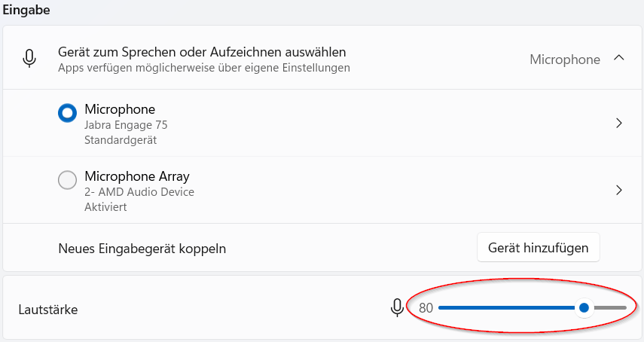644x342 pixels.
Task: Open Microphone device details via its right chevron
Action: (619, 124)
